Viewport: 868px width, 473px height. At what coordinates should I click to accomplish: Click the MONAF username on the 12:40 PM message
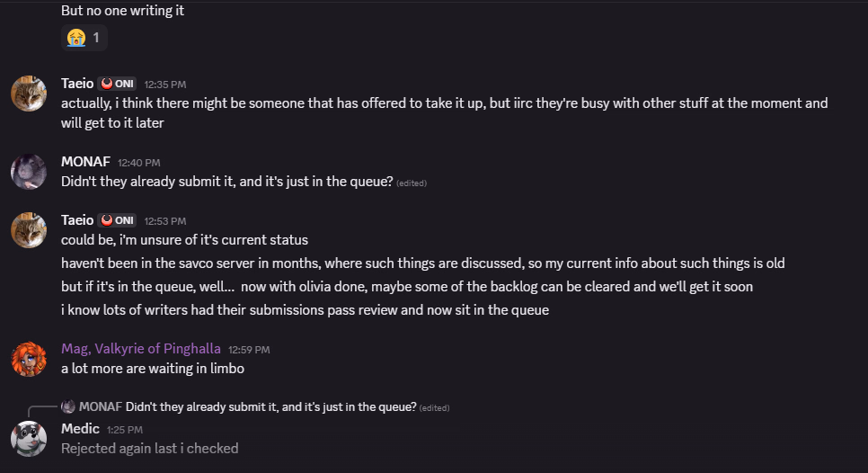85,162
